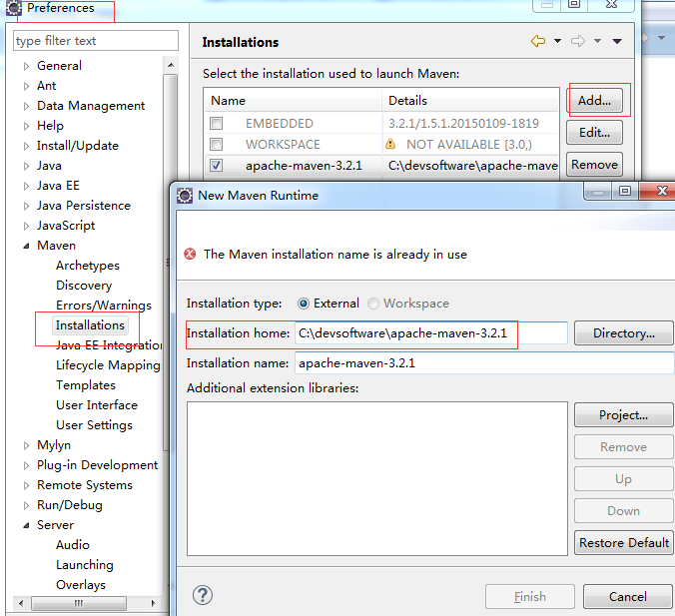Click the C:\devsoftware\apache-mave details cell

pos(472,166)
